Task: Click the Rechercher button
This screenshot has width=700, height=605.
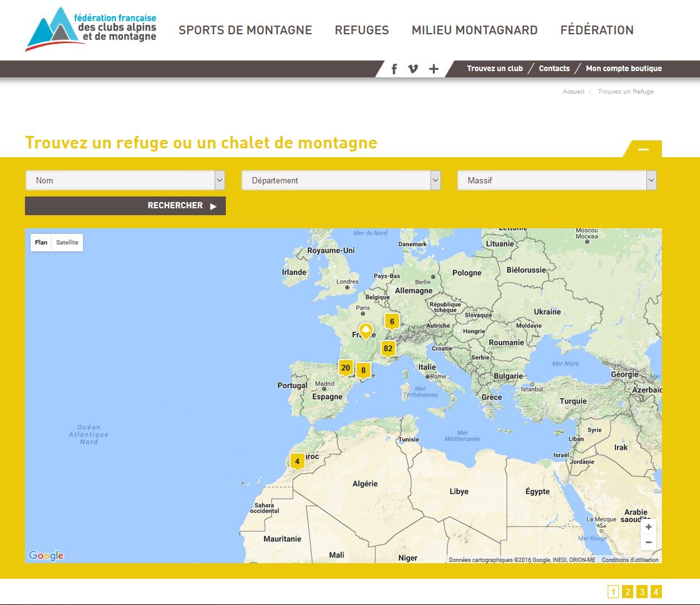Action: click(x=125, y=206)
